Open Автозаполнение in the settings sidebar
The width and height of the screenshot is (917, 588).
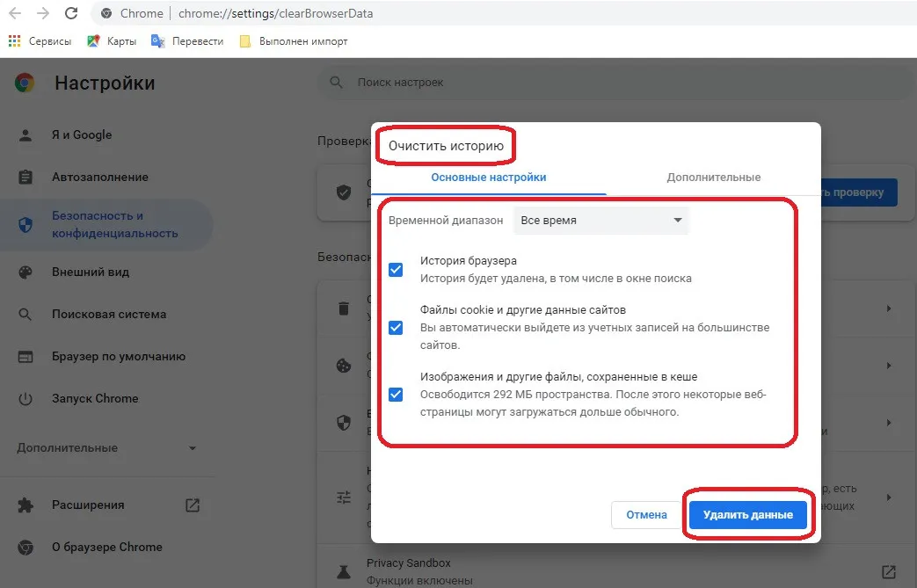(99, 178)
